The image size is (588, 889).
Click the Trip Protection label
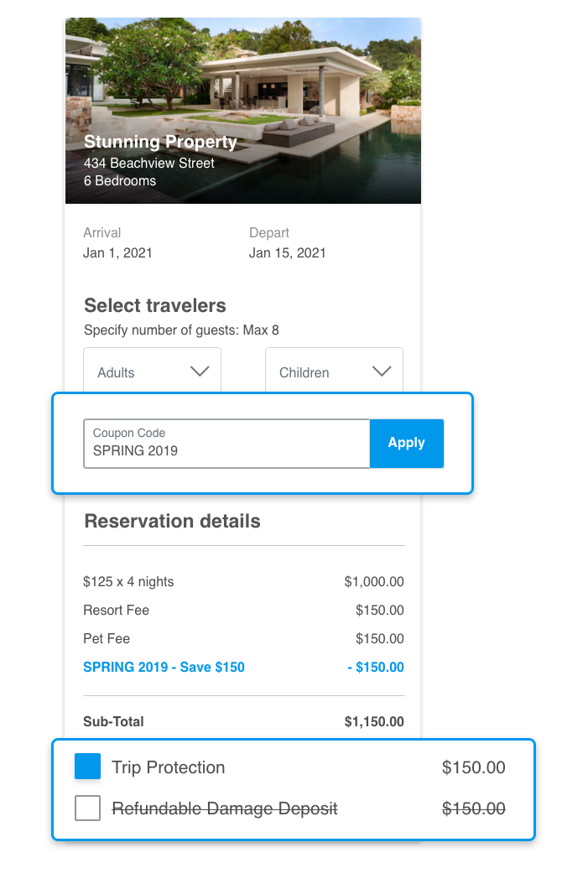coord(169,767)
